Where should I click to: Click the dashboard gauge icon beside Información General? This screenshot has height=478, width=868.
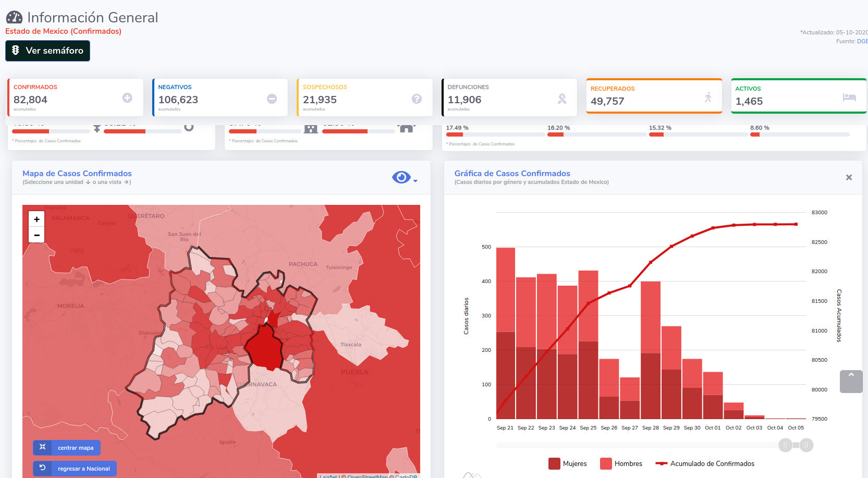[14, 18]
